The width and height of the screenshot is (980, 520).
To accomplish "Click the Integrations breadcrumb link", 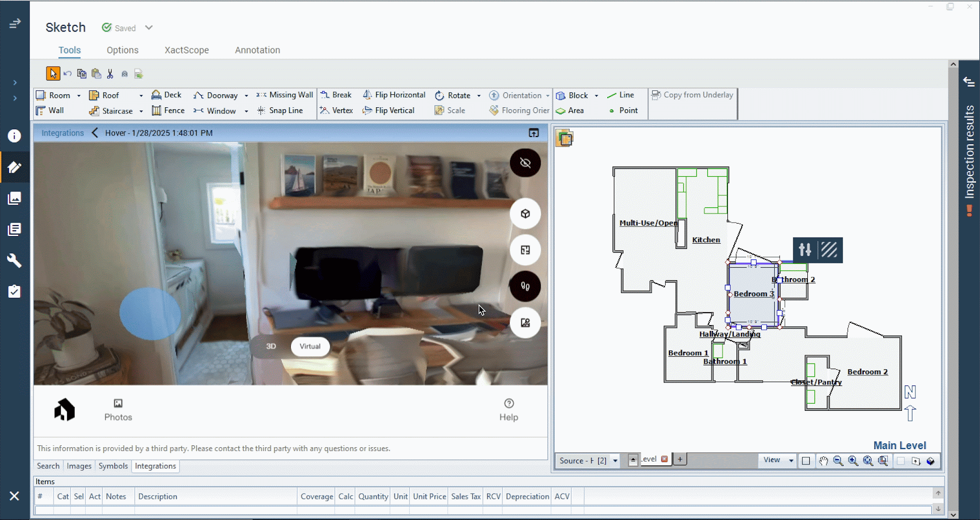I will coord(63,133).
